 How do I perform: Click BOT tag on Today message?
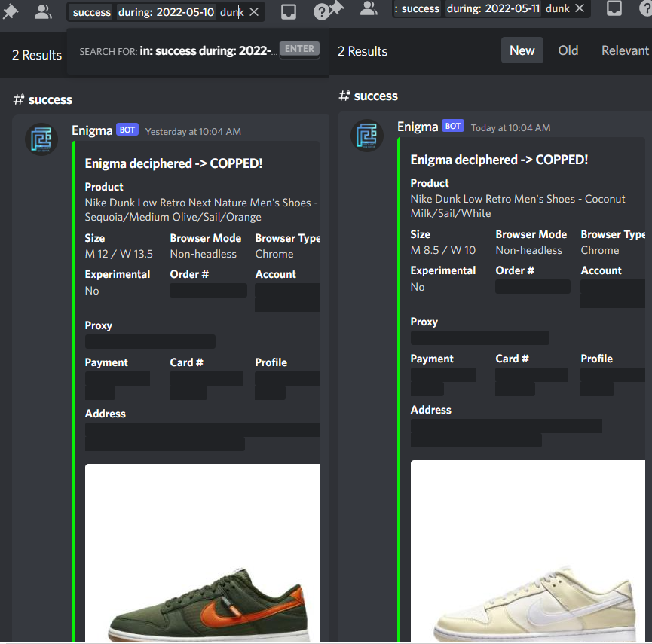coord(453,126)
